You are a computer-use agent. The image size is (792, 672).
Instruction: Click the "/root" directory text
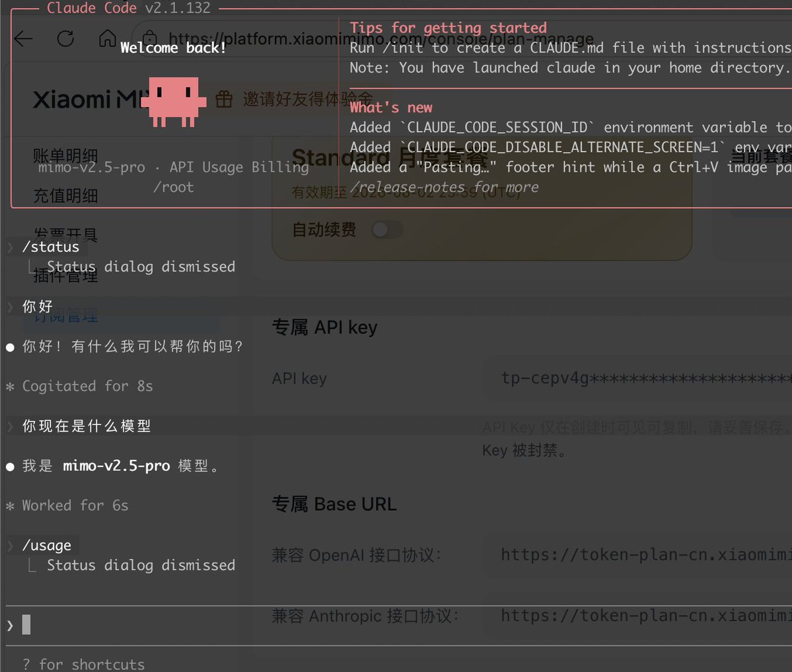[x=174, y=187]
